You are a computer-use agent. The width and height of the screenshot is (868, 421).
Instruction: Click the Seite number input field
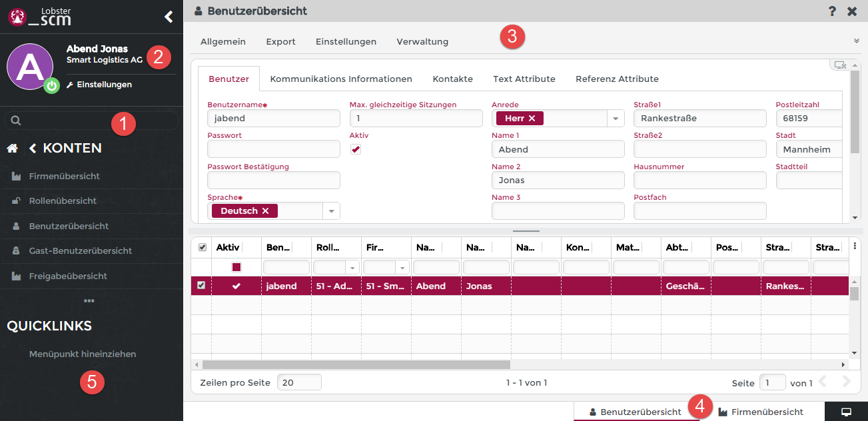pyautogui.click(x=773, y=382)
